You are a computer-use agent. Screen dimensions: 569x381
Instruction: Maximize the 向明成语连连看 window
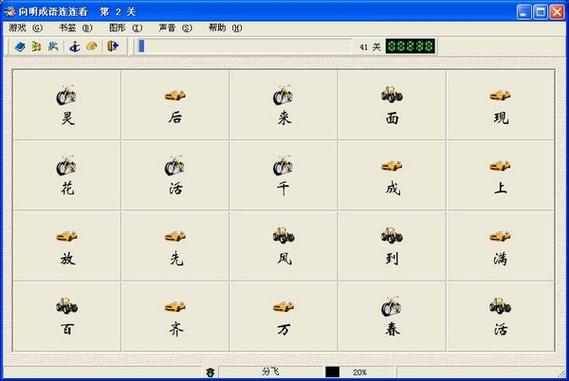540,12
